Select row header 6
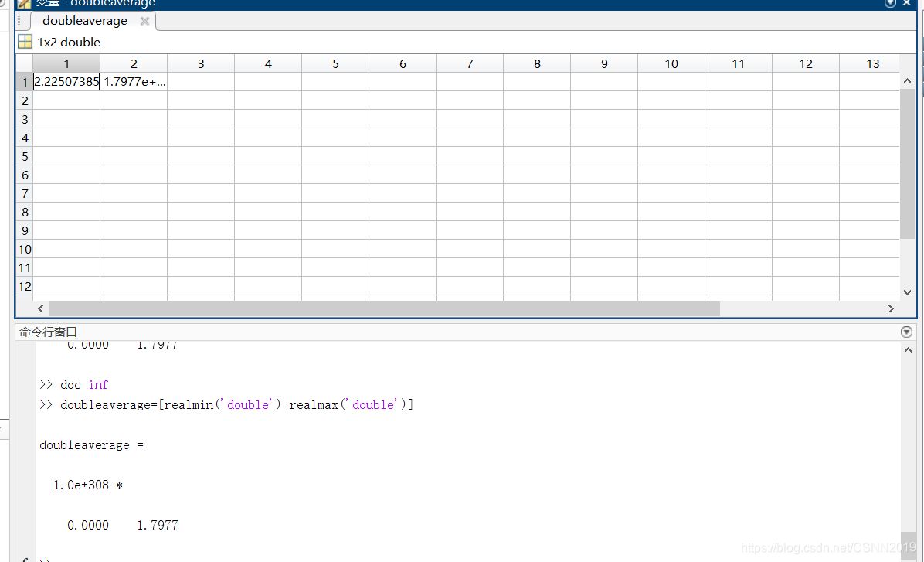Viewport: 924px width, 562px height. pyautogui.click(x=25, y=175)
